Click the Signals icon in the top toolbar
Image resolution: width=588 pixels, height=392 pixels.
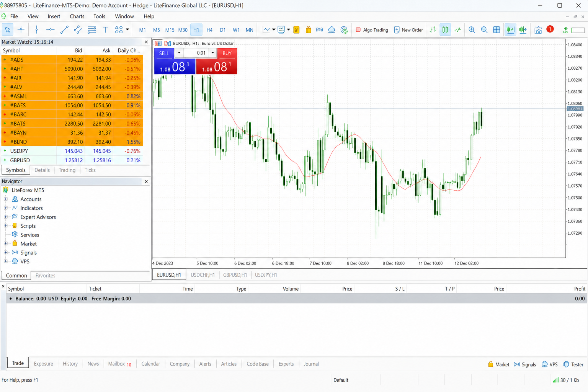(320, 29)
